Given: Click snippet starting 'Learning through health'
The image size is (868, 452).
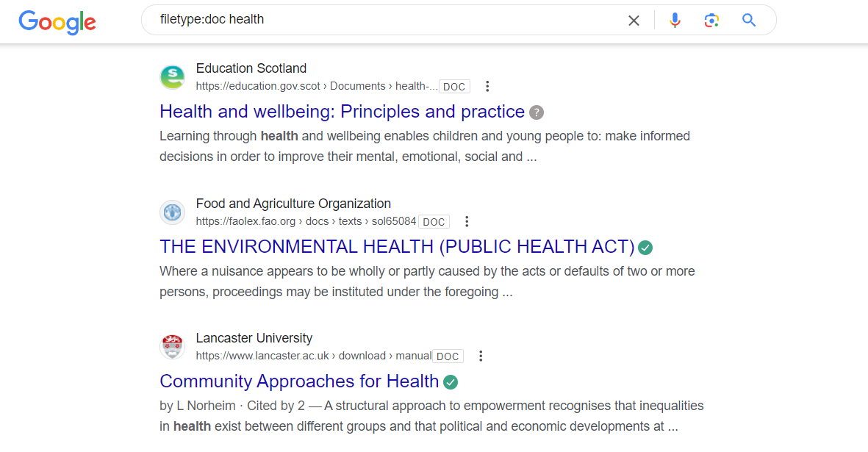Looking at the screenshot, I should (x=425, y=146).
